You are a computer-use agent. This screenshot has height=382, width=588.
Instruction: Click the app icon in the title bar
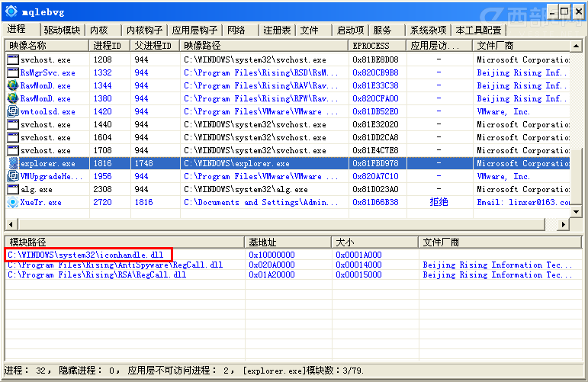10,11
